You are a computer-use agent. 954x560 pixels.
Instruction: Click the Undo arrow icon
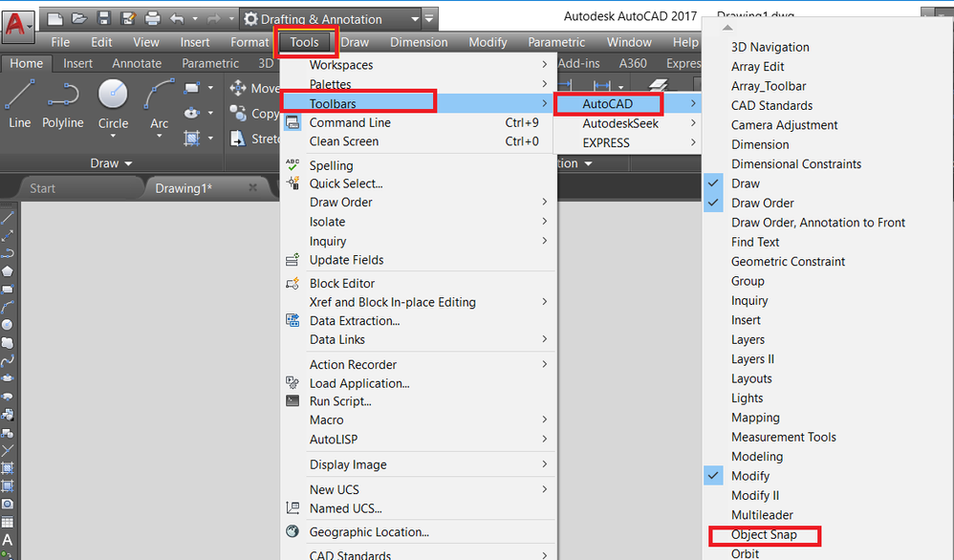(177, 19)
